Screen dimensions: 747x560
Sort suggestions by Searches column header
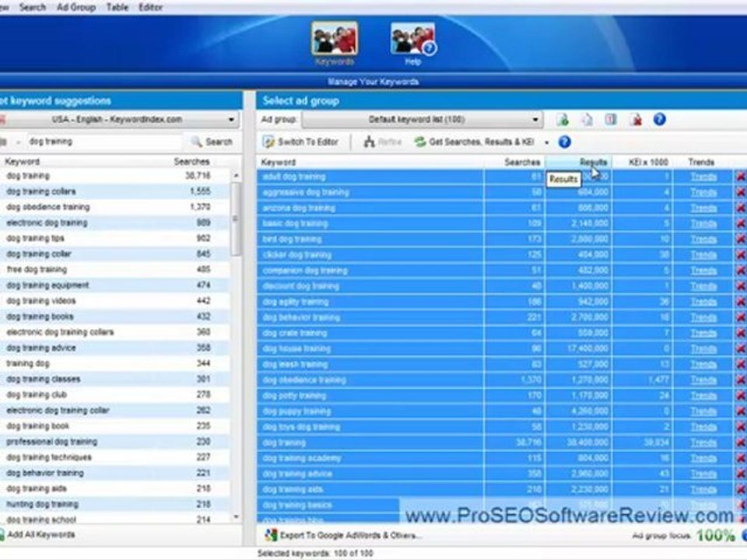pos(191,162)
